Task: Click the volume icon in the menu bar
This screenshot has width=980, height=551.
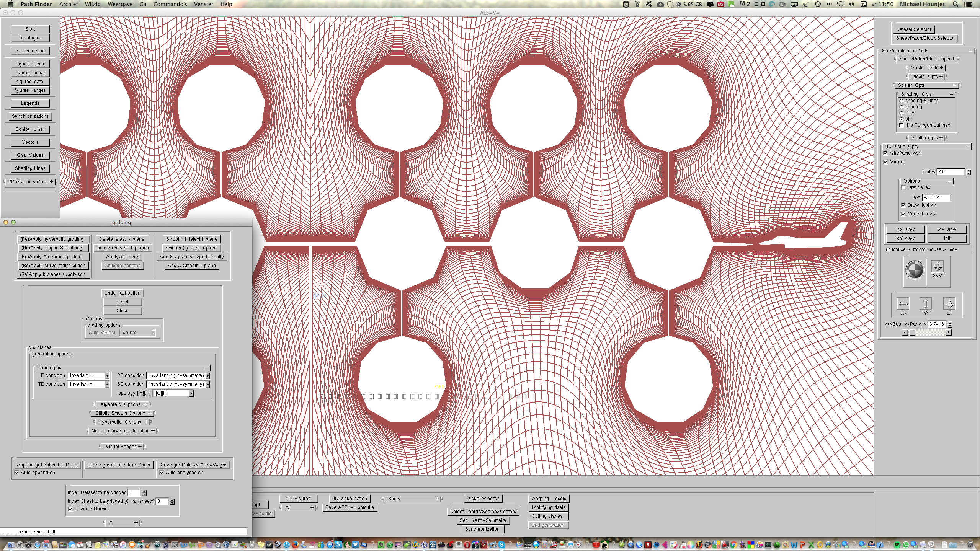Action: point(851,4)
